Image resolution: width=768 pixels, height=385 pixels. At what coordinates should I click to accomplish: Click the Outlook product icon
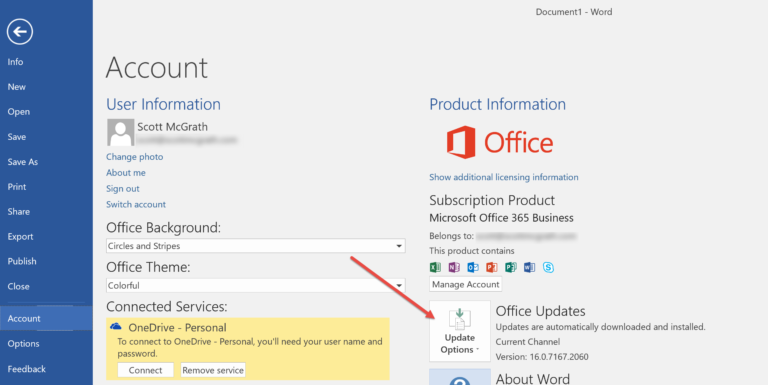tap(473, 267)
